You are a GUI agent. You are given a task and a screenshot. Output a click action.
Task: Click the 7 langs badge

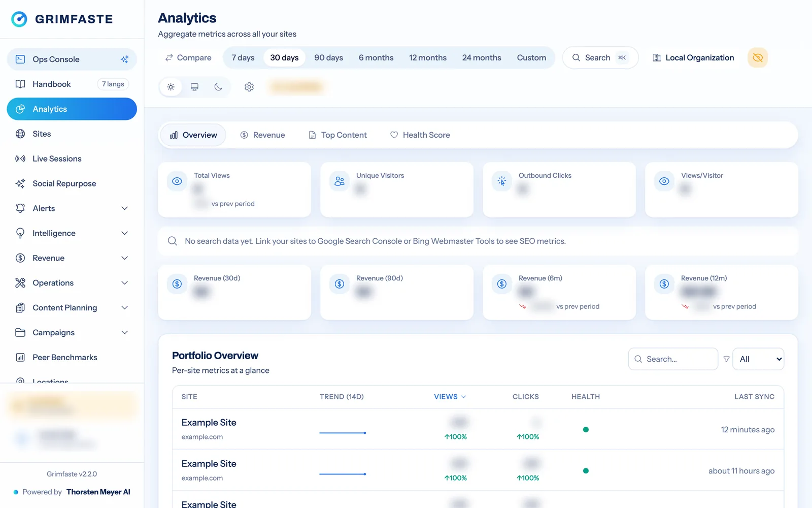[x=113, y=84]
